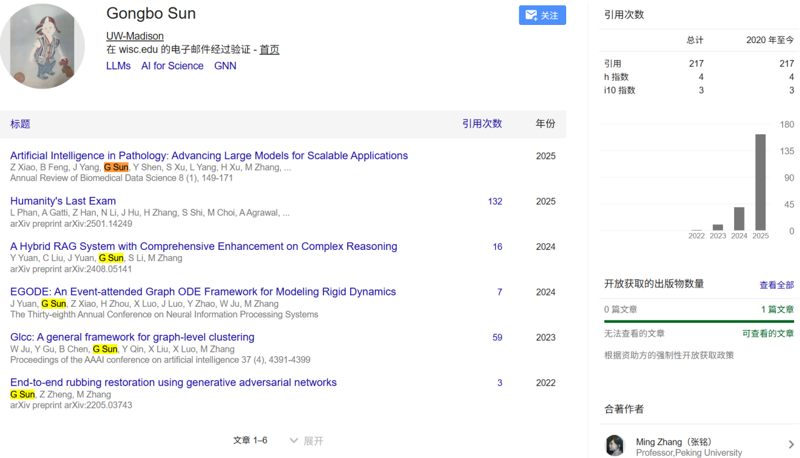Click the UW-Madison affiliation link

click(134, 36)
